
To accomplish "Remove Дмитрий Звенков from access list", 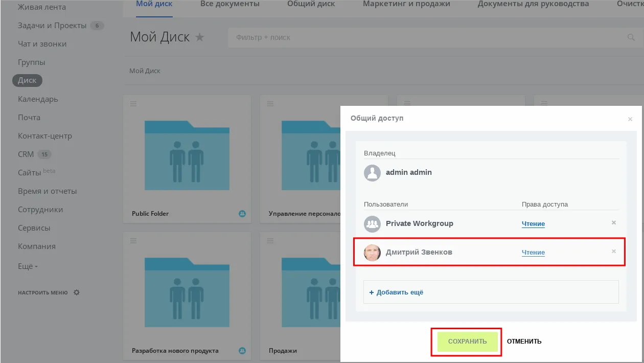I will click(x=614, y=252).
